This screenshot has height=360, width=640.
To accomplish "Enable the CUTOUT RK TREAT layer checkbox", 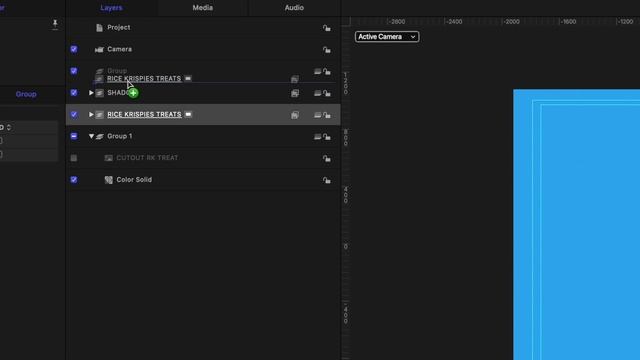I will [74, 158].
